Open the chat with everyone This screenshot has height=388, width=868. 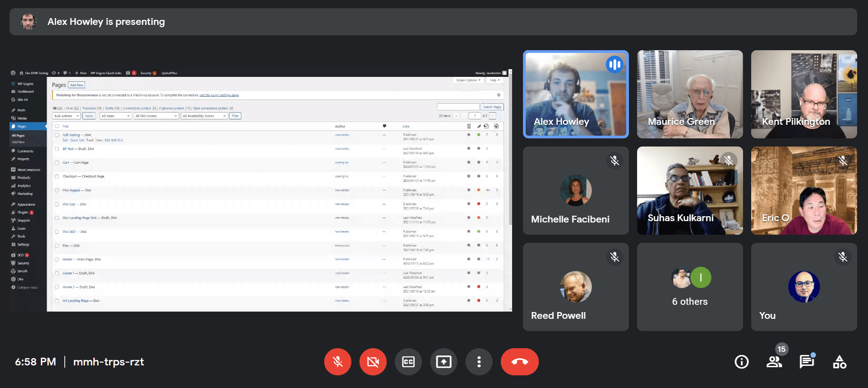coord(807,362)
